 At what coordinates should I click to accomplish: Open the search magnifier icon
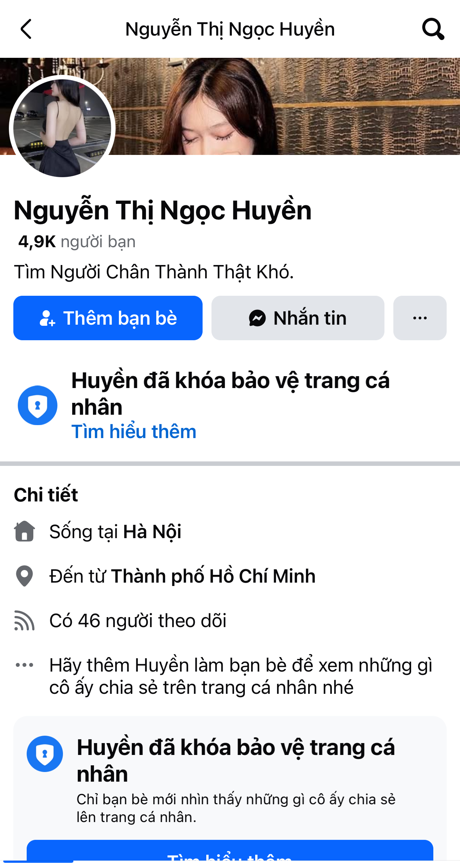point(433,29)
